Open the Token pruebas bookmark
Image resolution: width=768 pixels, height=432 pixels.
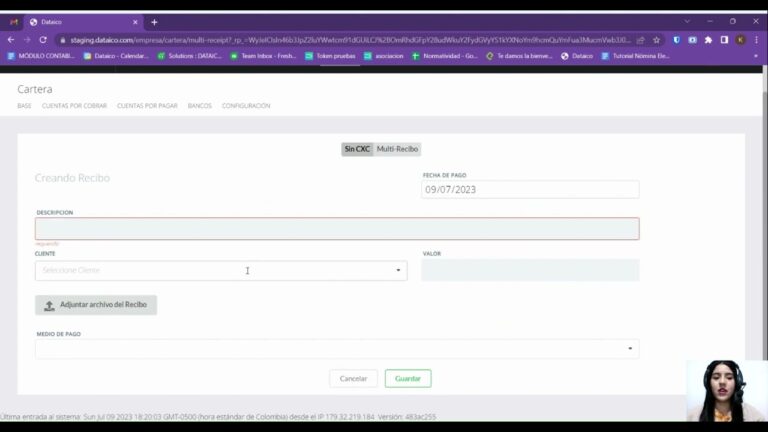331,56
